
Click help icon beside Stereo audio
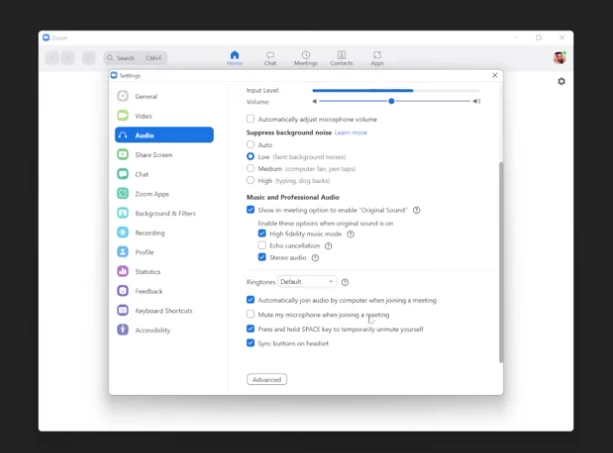click(315, 258)
